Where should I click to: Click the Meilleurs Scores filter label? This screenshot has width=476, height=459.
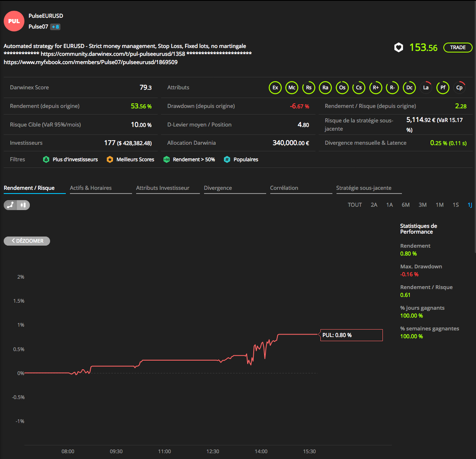[135, 160]
